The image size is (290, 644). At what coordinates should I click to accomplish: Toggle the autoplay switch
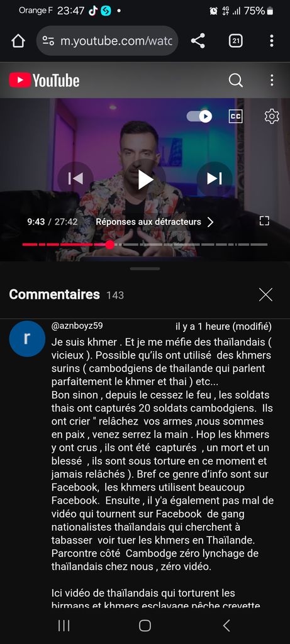point(199,116)
